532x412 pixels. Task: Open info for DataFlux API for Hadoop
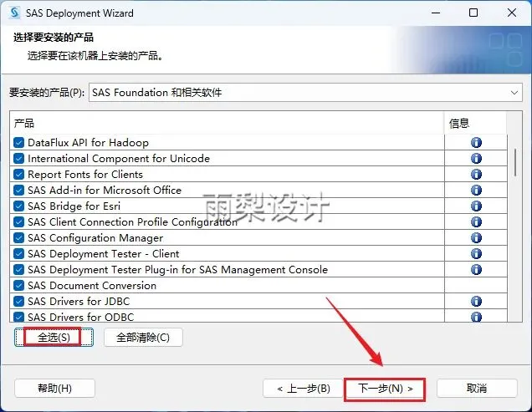pyautogui.click(x=476, y=142)
